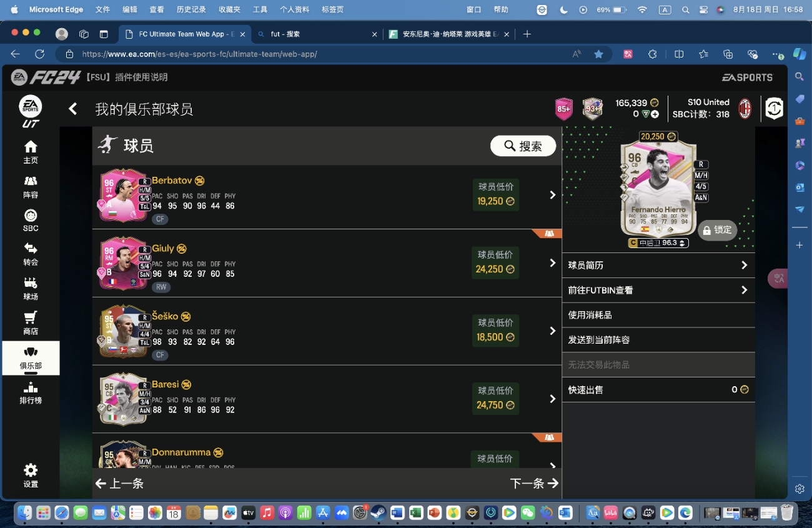Click Spotlight search in menu bar
This screenshot has height=528, width=812.
click(686, 10)
